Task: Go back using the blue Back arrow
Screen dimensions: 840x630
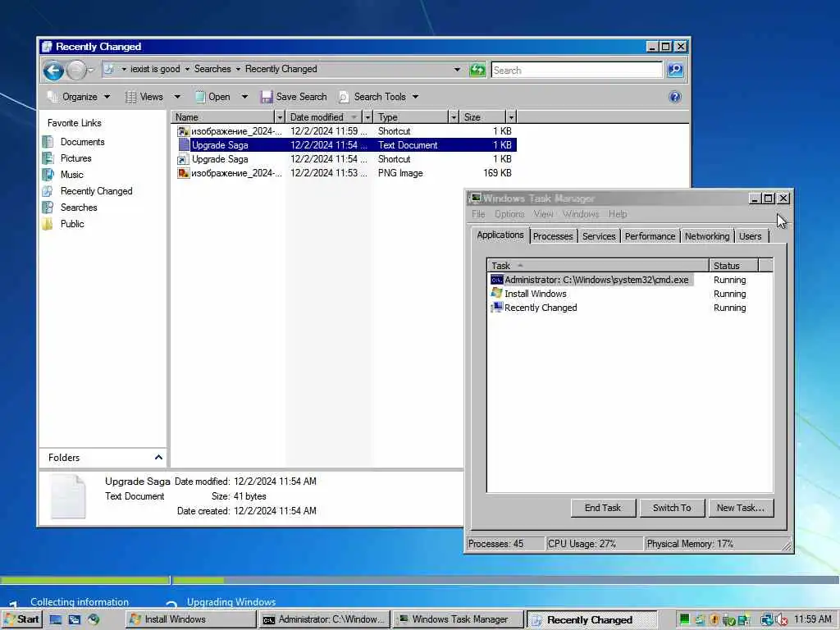Action: coord(53,71)
